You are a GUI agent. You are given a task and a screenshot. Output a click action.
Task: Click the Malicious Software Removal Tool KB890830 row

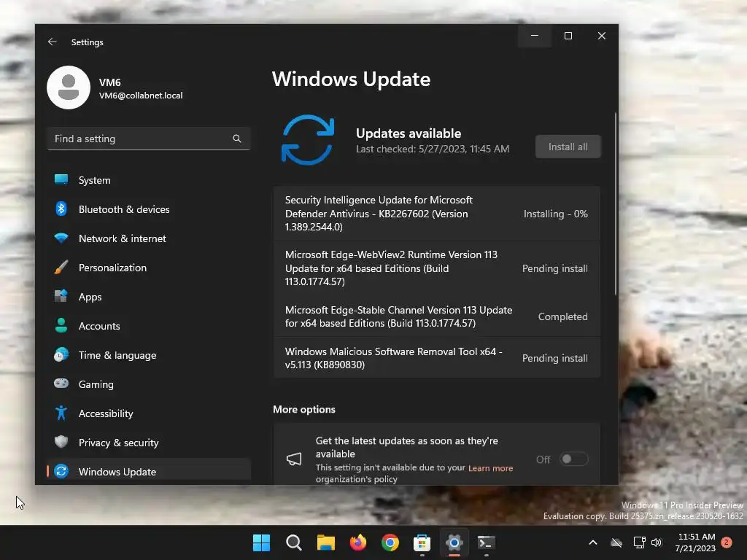coord(437,358)
